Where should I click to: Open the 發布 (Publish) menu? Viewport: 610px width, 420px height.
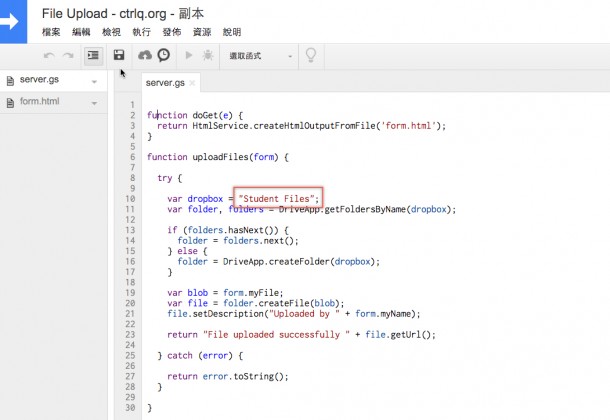click(171, 32)
